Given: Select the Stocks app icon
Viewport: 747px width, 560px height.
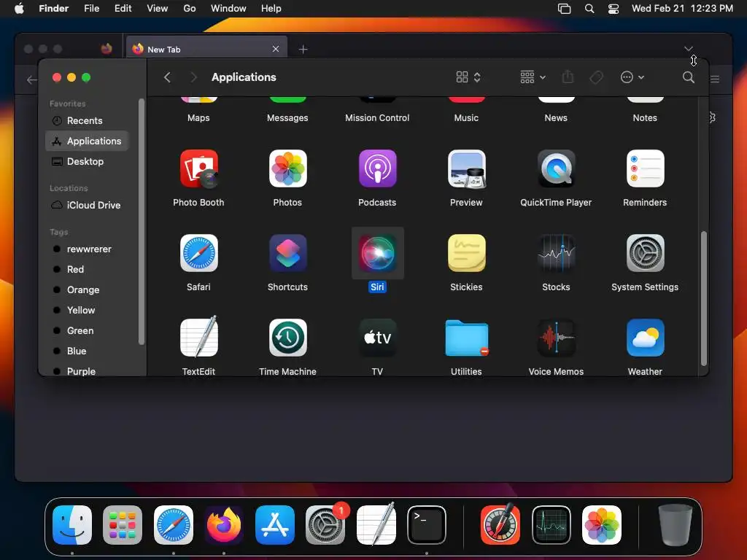Looking at the screenshot, I should pyautogui.click(x=556, y=253).
